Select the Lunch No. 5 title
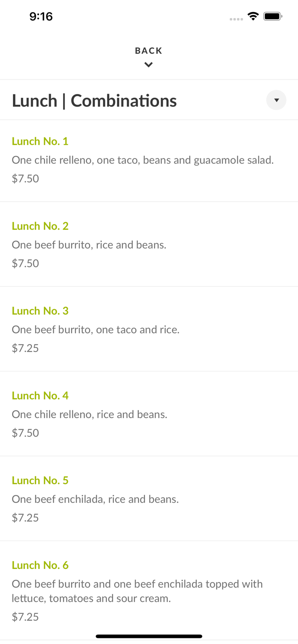 click(x=40, y=480)
